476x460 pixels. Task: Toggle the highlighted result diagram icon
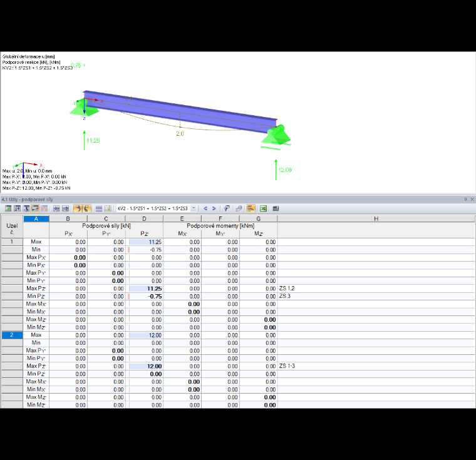click(x=251, y=208)
